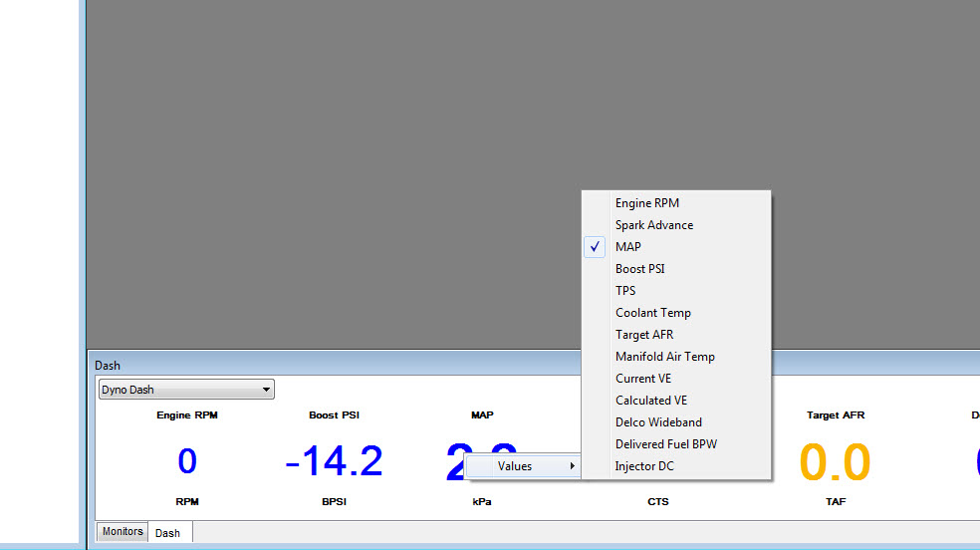
Task: Click the Engine RPM gauge value 0
Action: tap(187, 461)
